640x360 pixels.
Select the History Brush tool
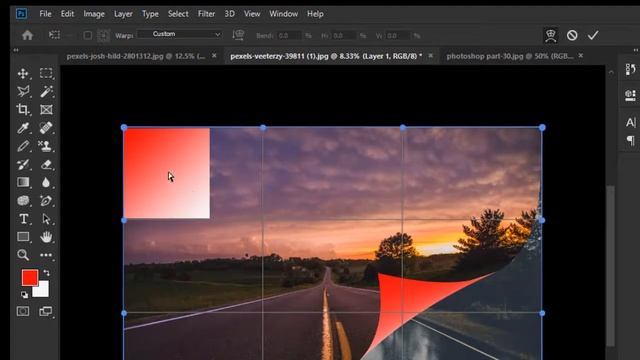click(23, 164)
